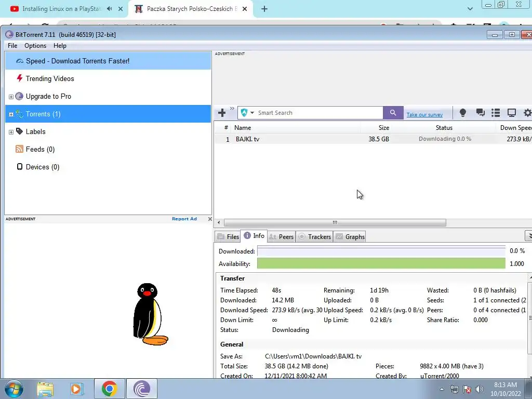This screenshot has width=532, height=399.
Task: Sort by the Status column header
Action: 444,128
